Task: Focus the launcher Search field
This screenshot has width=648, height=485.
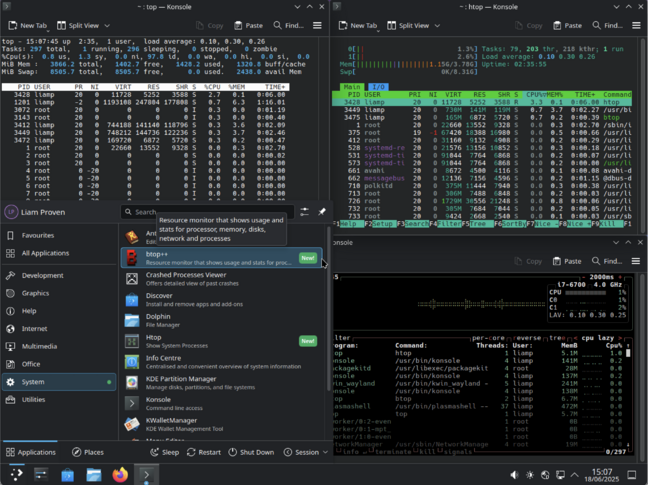Action: click(x=208, y=212)
